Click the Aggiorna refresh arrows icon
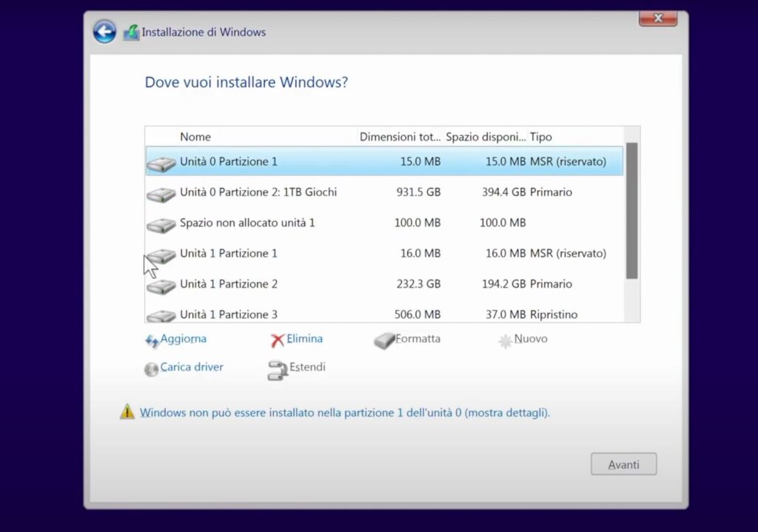The width and height of the screenshot is (758, 532). coord(152,341)
